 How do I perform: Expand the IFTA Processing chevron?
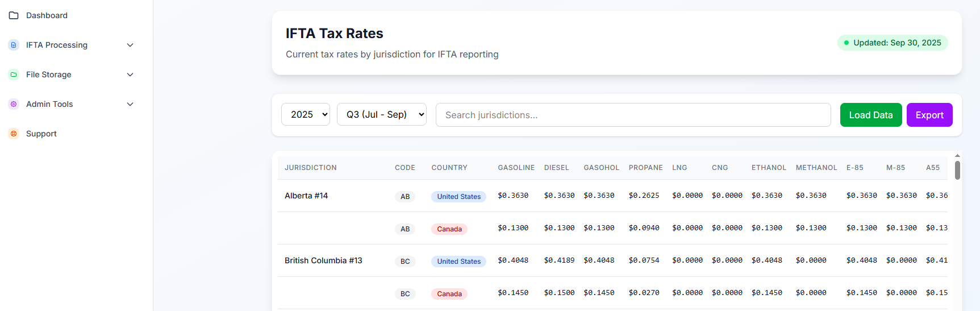click(x=130, y=45)
